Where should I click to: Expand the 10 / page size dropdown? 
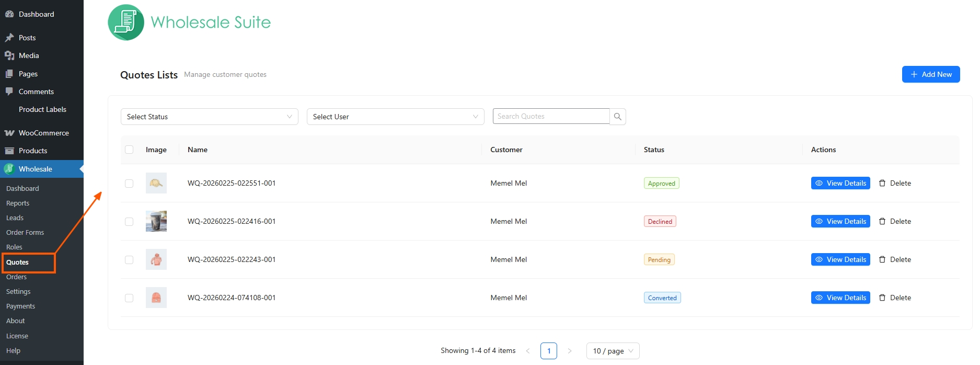(613, 351)
